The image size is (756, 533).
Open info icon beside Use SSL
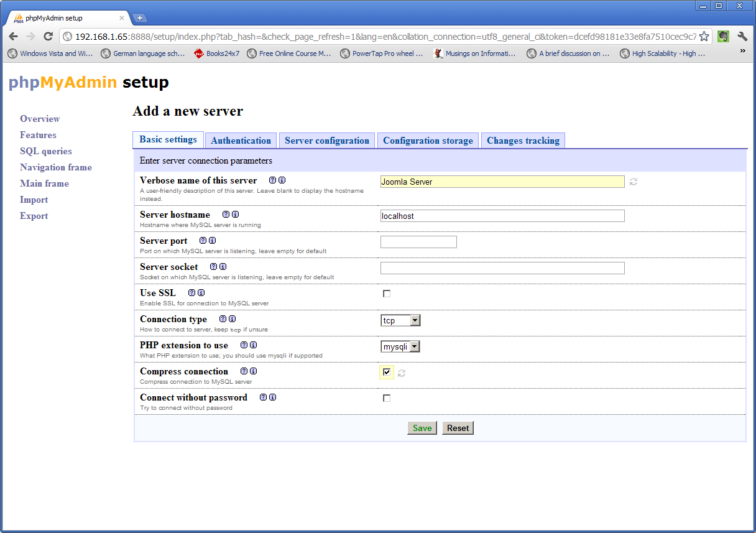click(201, 293)
